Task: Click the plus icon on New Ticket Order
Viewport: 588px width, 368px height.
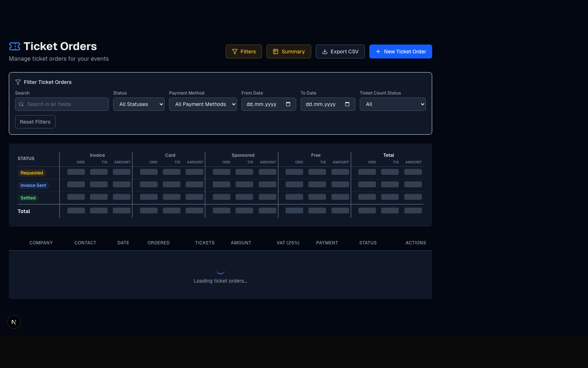Action: 378,52
